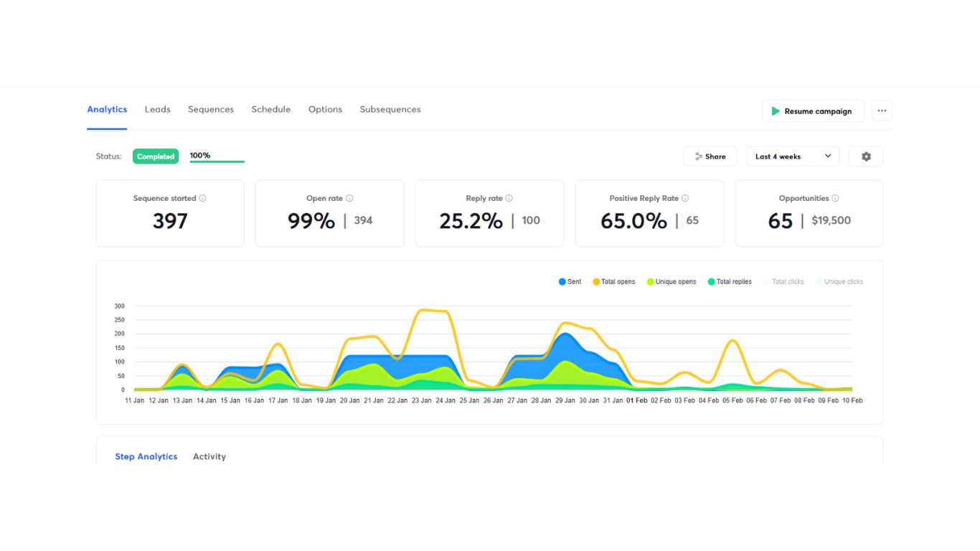Toggle the Total replies legend item
The image size is (980, 551).
point(730,282)
